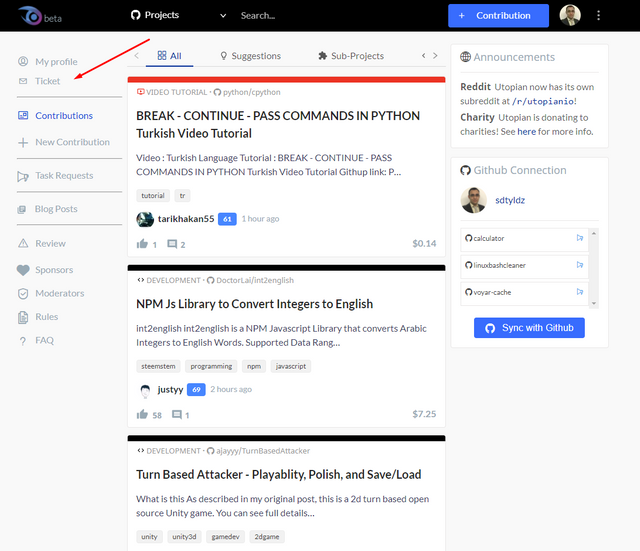The height and width of the screenshot is (551, 640).
Task: Switch to the Suggestions tab
Action: pos(251,56)
